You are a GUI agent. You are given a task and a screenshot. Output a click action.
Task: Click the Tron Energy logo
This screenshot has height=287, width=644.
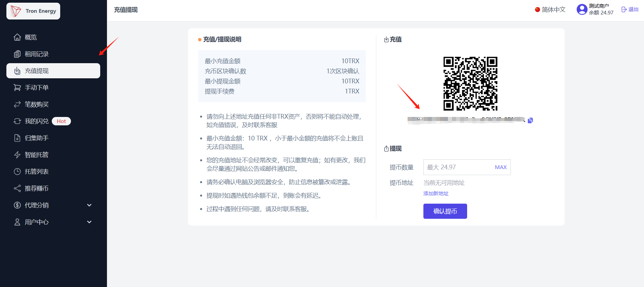pyautogui.click(x=33, y=11)
